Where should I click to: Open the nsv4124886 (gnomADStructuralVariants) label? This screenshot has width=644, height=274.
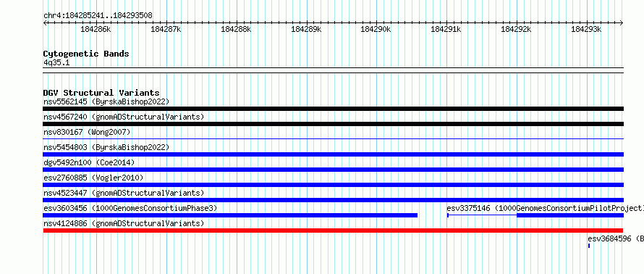pyautogui.click(x=124, y=223)
